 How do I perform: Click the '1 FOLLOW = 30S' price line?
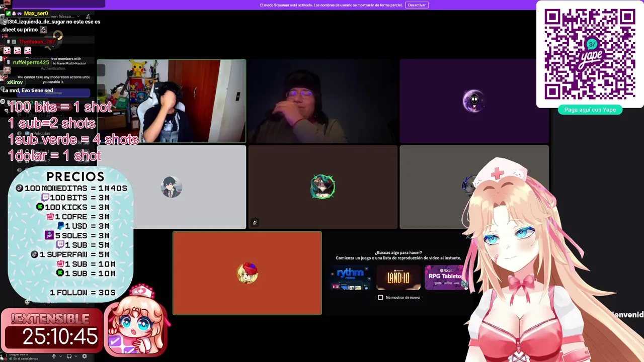[x=83, y=293]
